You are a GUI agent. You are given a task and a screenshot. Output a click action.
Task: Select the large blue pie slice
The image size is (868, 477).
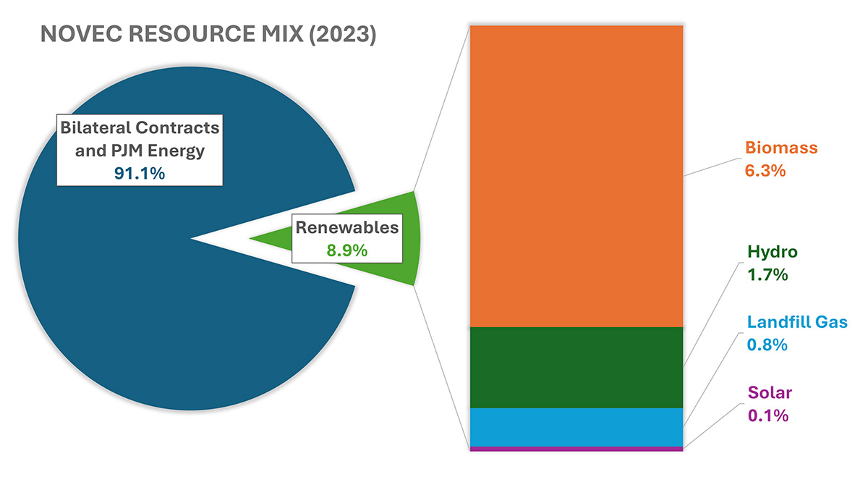pyautogui.click(x=145, y=304)
